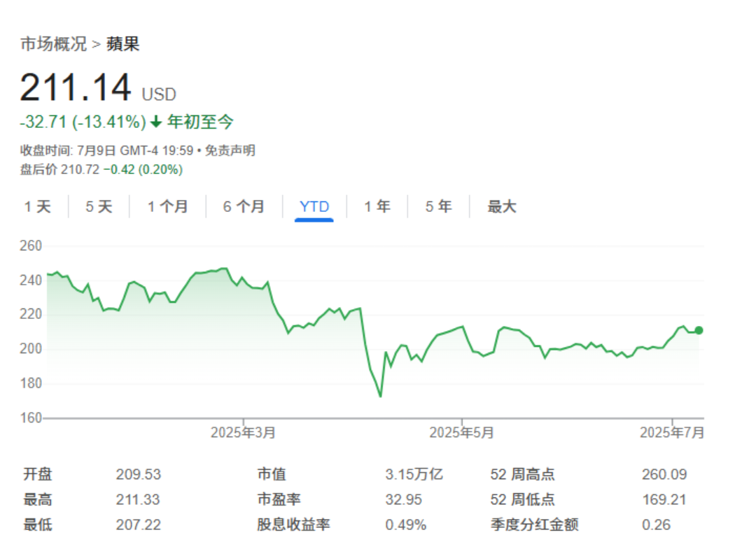Click the 52 周高点 value 260.09
This screenshot has width=756, height=556.
pyautogui.click(x=664, y=475)
